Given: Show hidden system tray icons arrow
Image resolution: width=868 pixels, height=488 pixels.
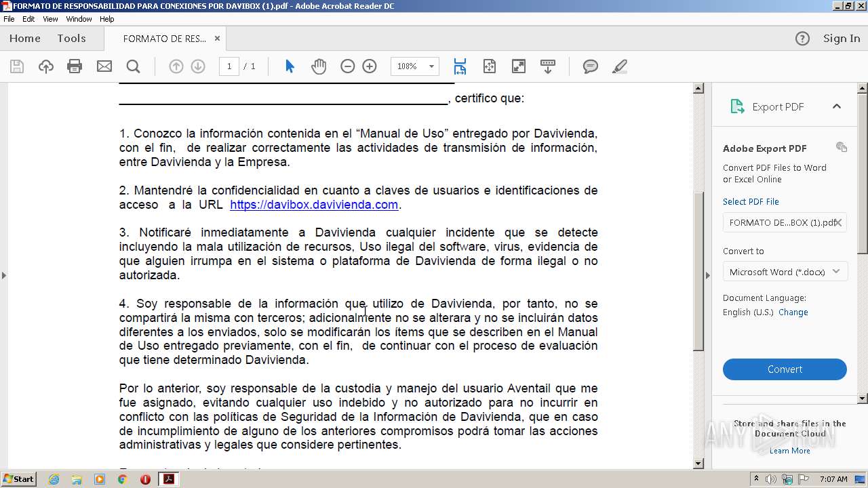Looking at the screenshot, I should click(757, 479).
